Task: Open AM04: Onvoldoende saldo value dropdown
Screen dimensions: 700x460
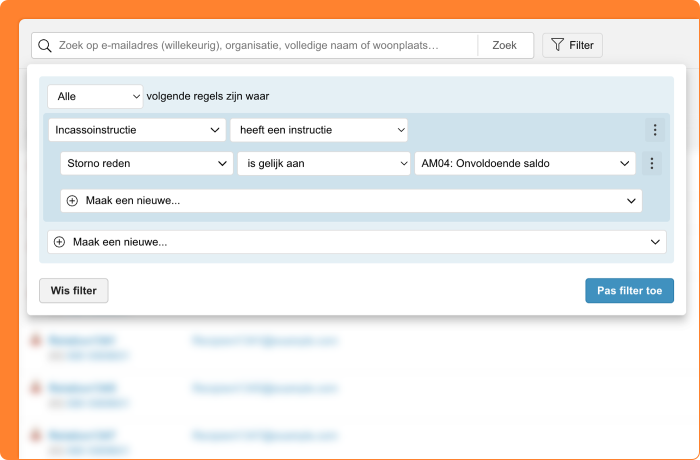Action: pos(525,163)
